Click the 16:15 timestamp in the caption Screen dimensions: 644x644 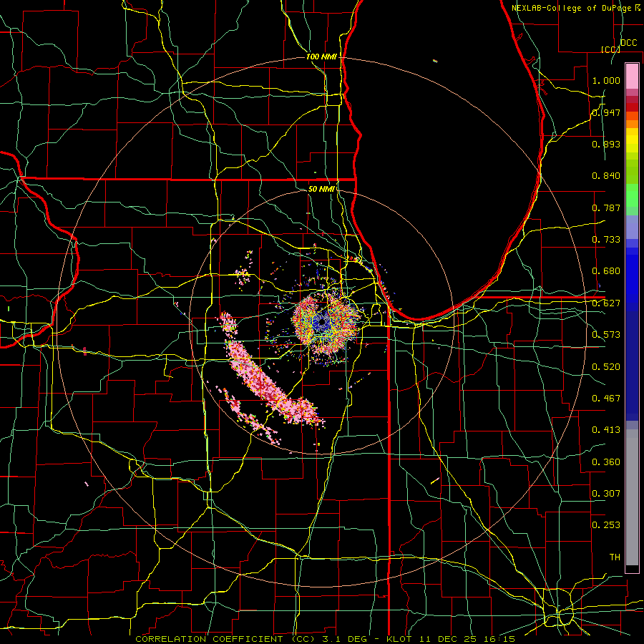tap(500, 639)
